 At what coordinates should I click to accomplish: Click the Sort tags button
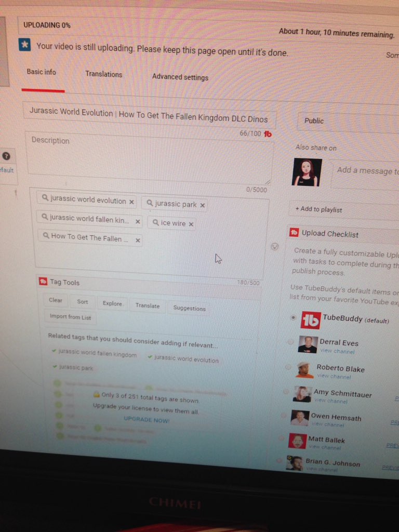pyautogui.click(x=83, y=302)
